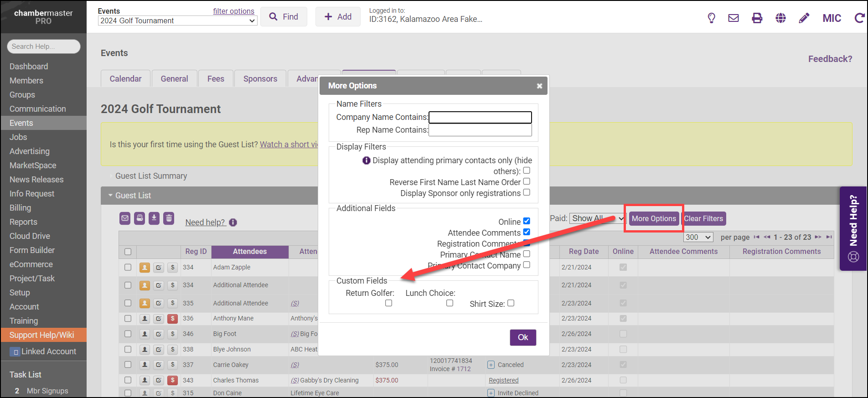Switch to the Sponsors tab
Screen dimensions: 868x398
(260, 79)
